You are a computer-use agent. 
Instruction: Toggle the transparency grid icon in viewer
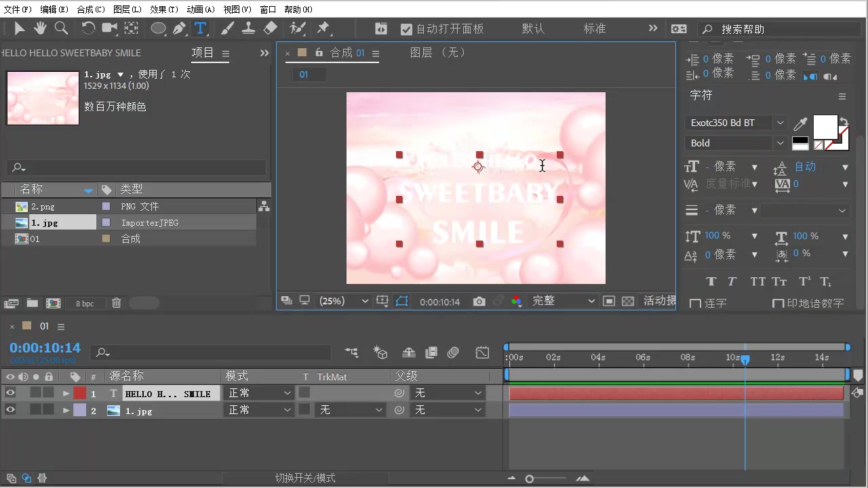pos(628,302)
